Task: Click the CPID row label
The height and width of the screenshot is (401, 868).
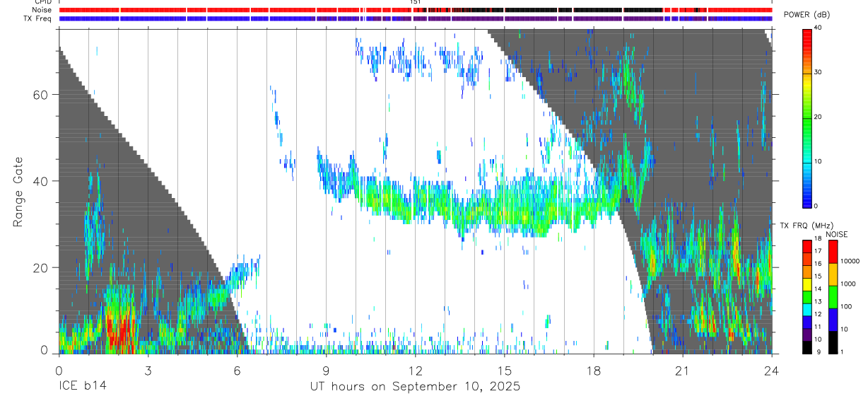Action: tap(42, 2)
